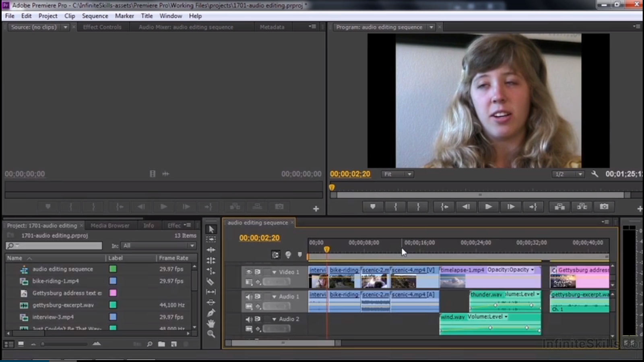Screen dimensions: 644x362
Task: Toggle the Video 1 track lock box
Action: pos(267,272)
